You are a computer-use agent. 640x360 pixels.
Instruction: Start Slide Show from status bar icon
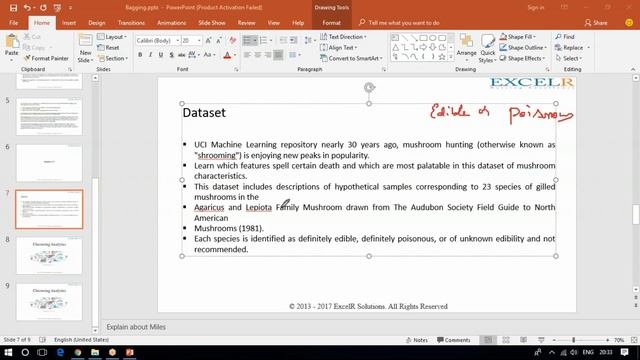click(541, 340)
